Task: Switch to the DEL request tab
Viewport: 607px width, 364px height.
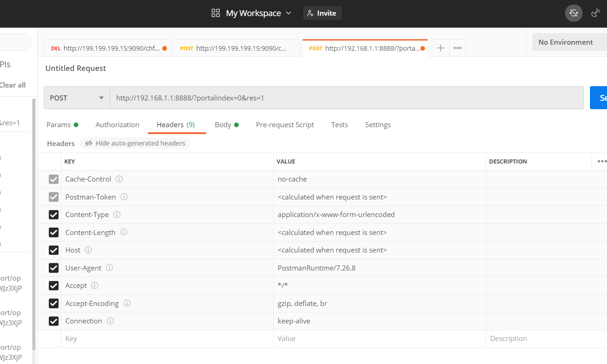Action: click(107, 48)
